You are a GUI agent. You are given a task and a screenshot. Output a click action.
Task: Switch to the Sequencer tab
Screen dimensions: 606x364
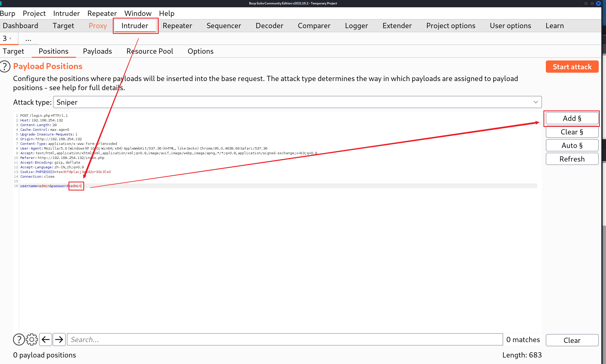click(x=224, y=26)
